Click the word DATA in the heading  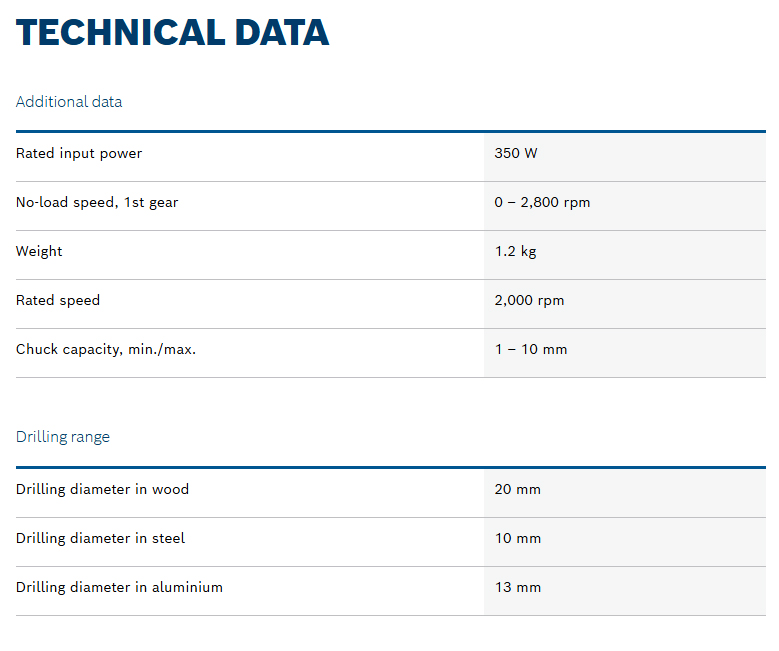tap(281, 32)
